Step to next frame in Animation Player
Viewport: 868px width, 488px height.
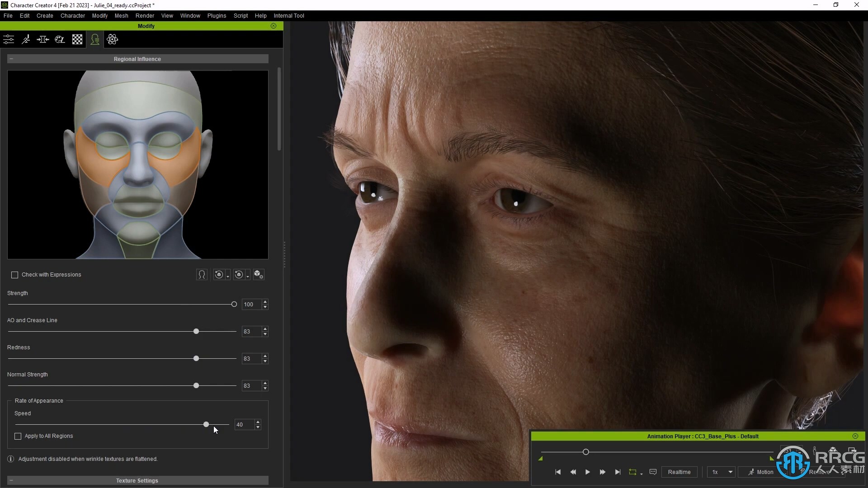click(x=603, y=472)
